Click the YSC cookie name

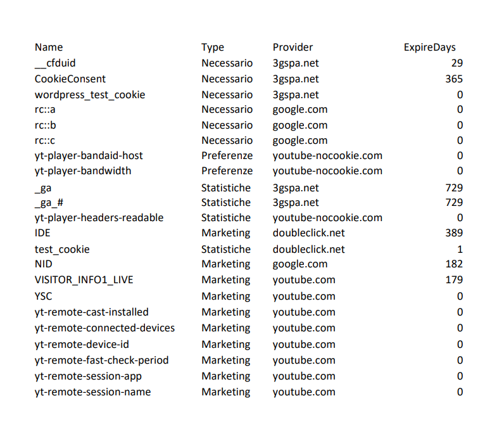click(x=44, y=297)
